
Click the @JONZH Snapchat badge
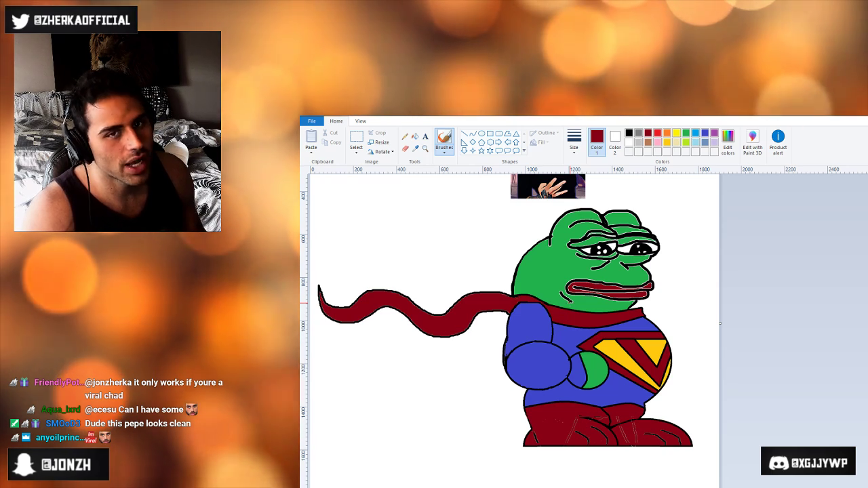point(58,464)
